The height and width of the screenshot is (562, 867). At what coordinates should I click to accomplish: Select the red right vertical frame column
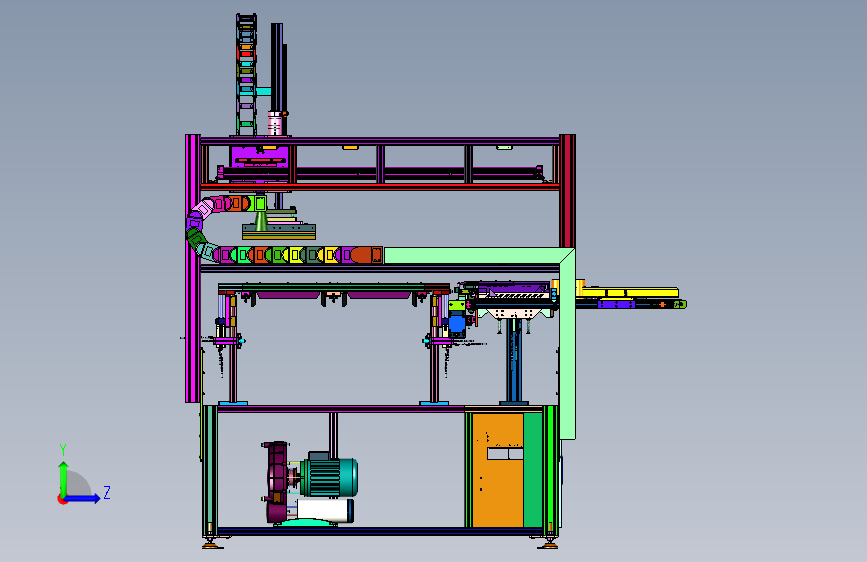pyautogui.click(x=567, y=191)
